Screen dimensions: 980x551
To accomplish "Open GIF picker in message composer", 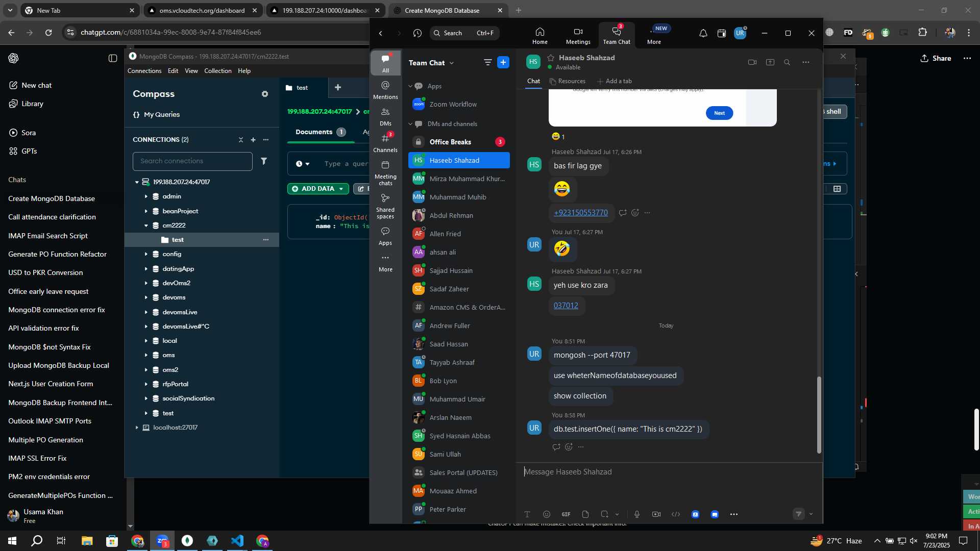I will 566,514.
